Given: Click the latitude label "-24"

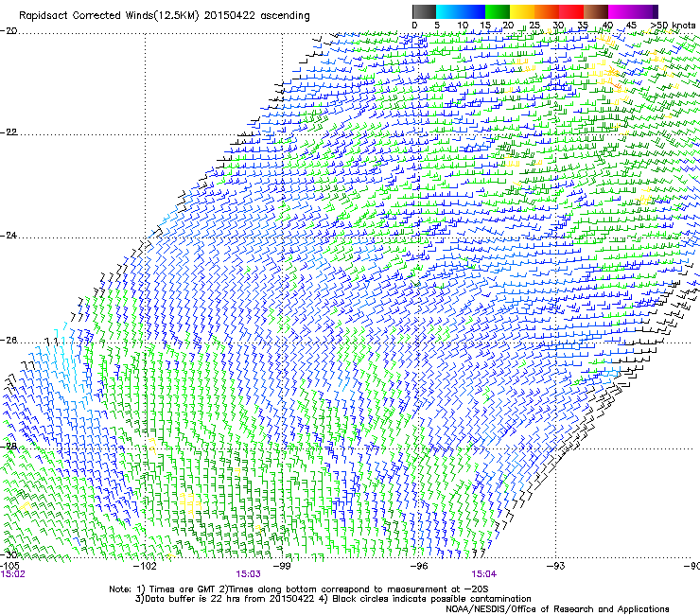Looking at the screenshot, I should coord(9,236).
